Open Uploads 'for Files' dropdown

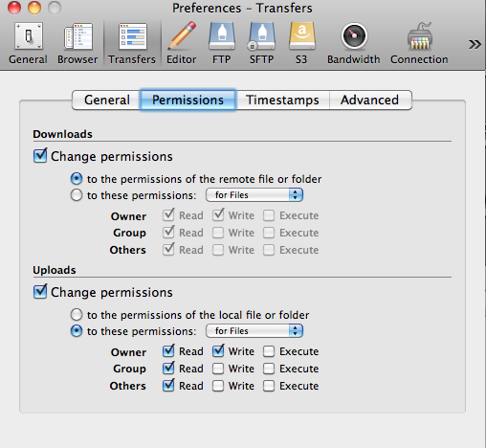tap(254, 330)
